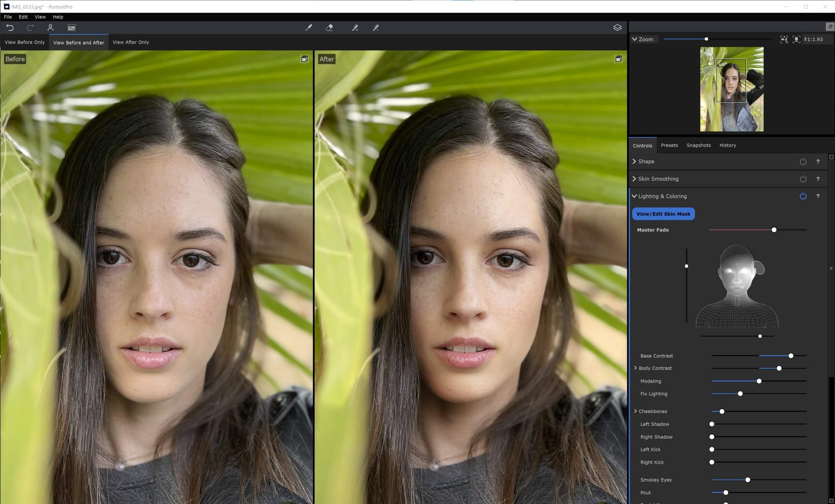Select the eraser tool

(329, 28)
